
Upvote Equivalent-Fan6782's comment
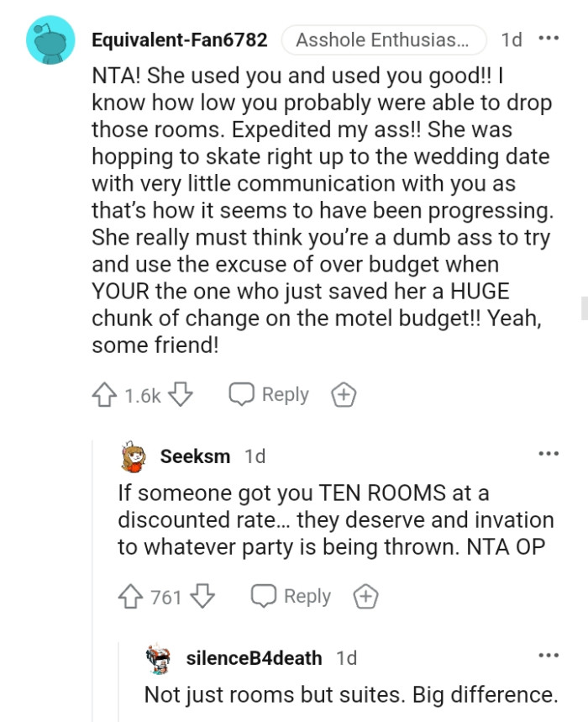click(106, 393)
